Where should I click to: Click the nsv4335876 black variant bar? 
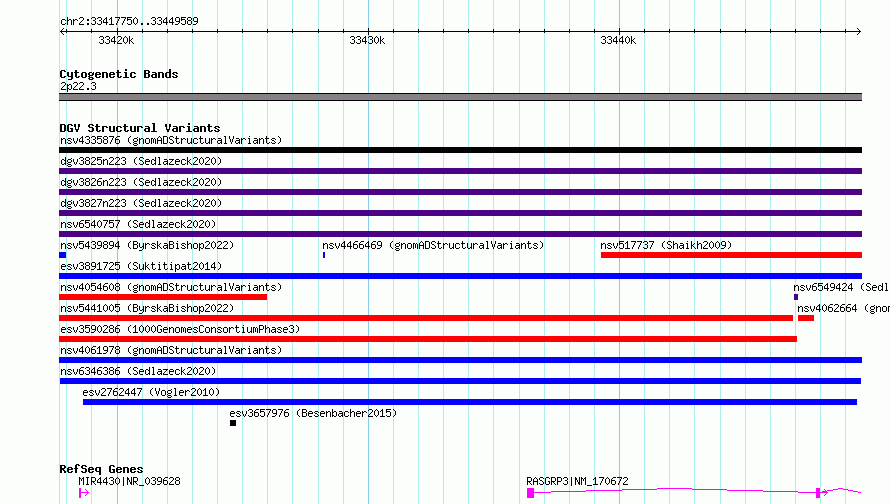(x=460, y=150)
